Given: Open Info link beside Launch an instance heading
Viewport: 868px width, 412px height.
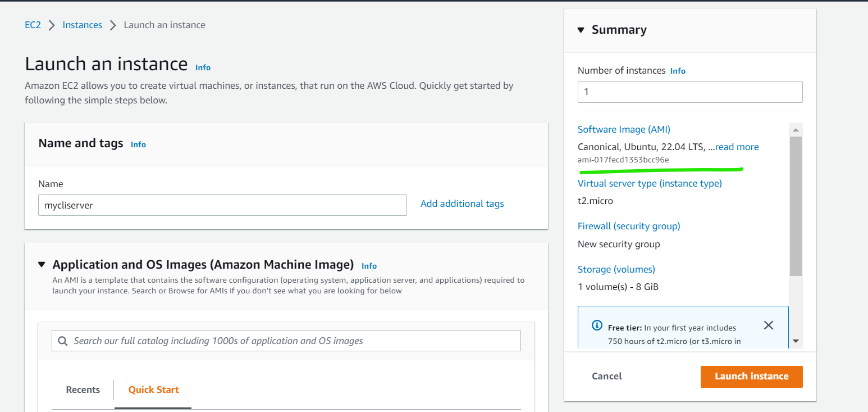Looking at the screenshot, I should click(x=203, y=67).
